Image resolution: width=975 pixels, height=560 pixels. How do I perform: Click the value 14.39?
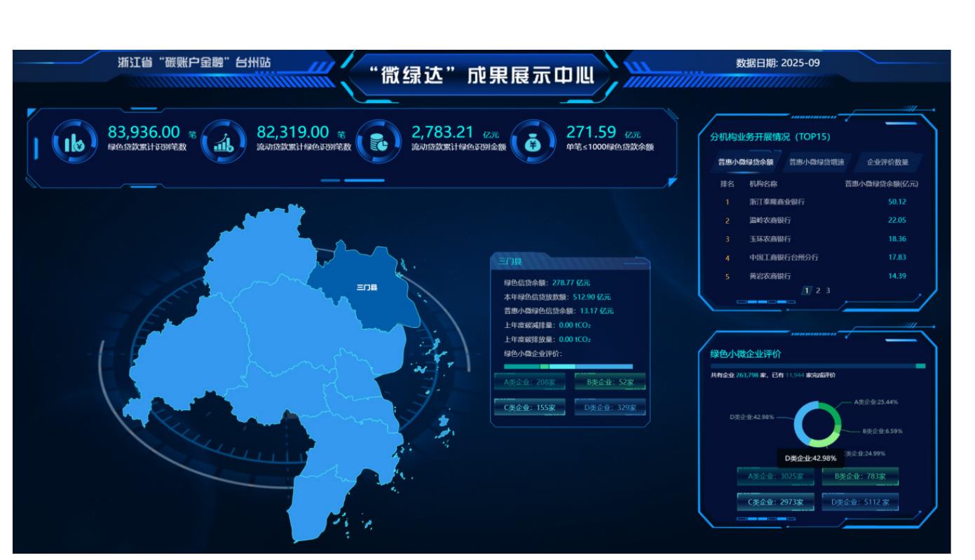tap(897, 276)
